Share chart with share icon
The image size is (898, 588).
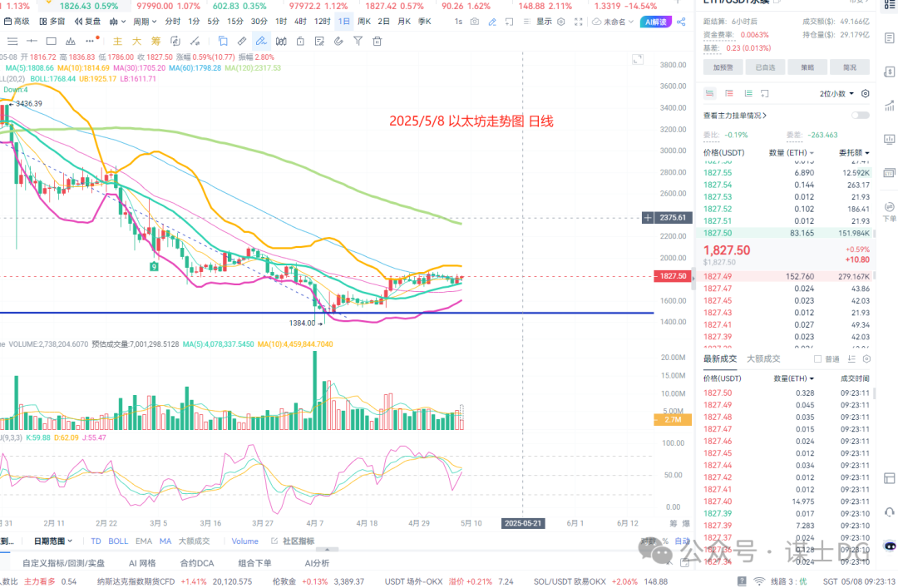pyautogui.click(x=681, y=21)
